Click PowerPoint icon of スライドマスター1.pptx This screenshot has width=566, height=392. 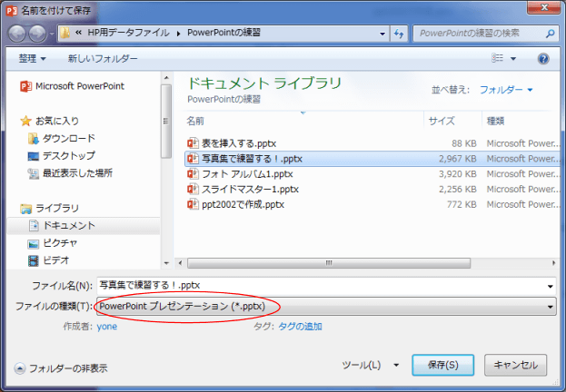click(193, 189)
